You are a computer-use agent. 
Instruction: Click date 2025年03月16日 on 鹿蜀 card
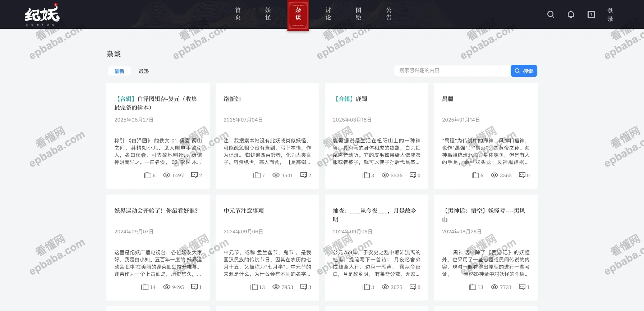point(352,120)
